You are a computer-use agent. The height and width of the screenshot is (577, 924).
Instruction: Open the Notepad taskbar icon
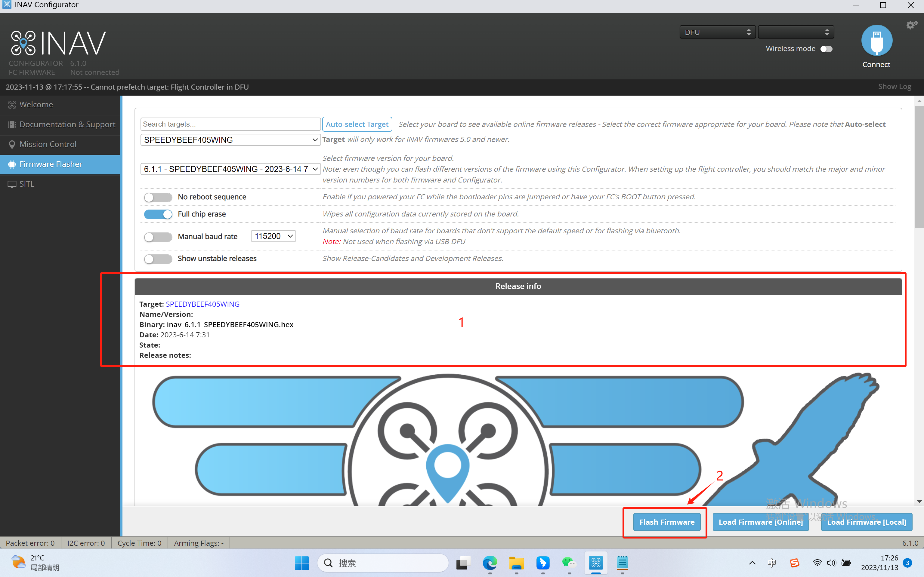click(x=622, y=563)
